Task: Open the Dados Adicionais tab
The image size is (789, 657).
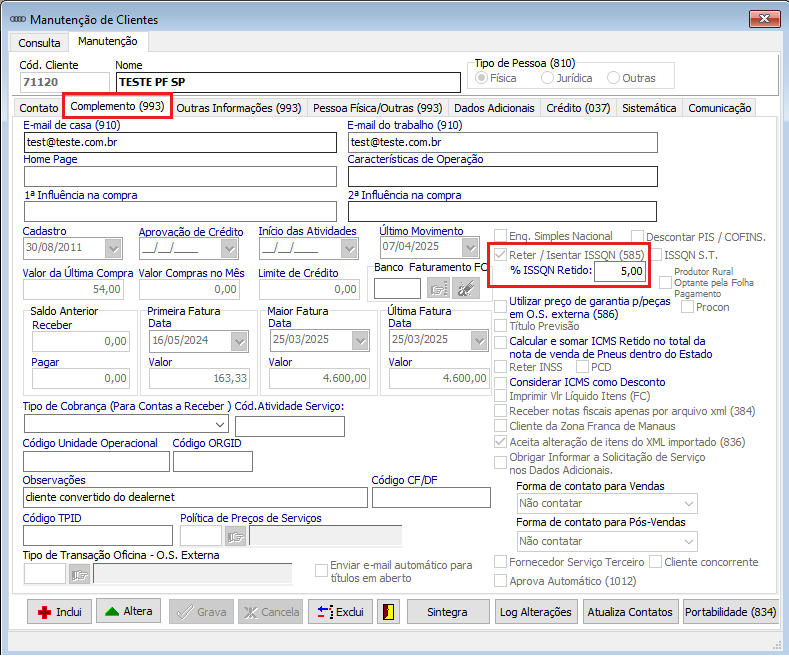Action: pos(494,108)
